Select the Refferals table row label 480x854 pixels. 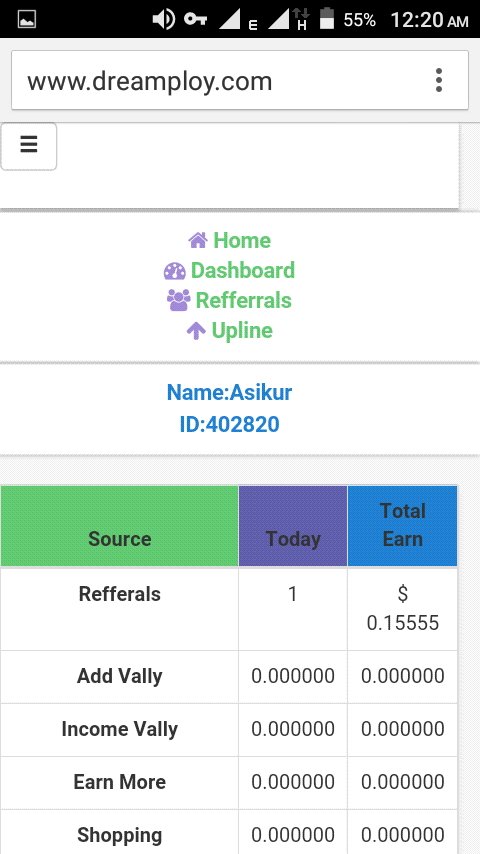pos(119,594)
